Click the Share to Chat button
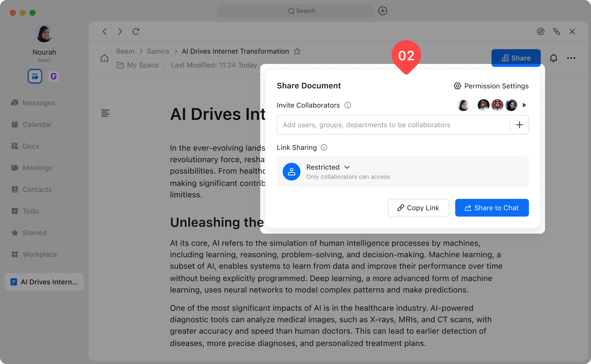 pyautogui.click(x=492, y=208)
